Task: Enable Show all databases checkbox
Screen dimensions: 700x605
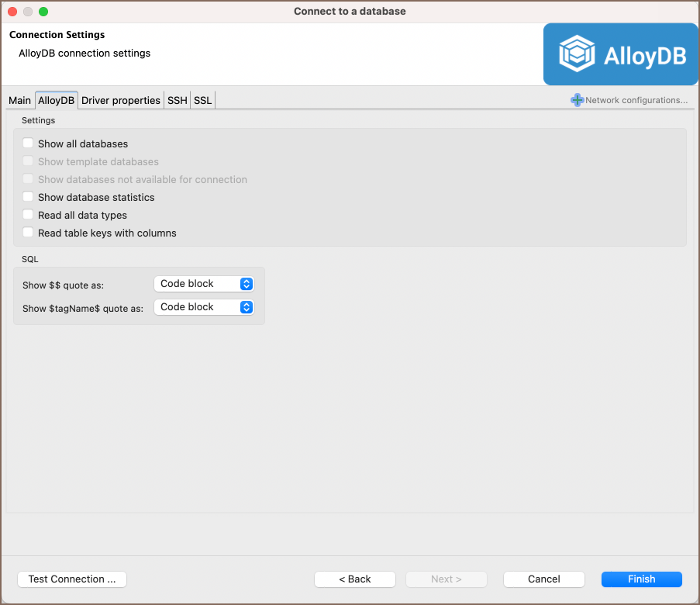Action: tap(28, 143)
